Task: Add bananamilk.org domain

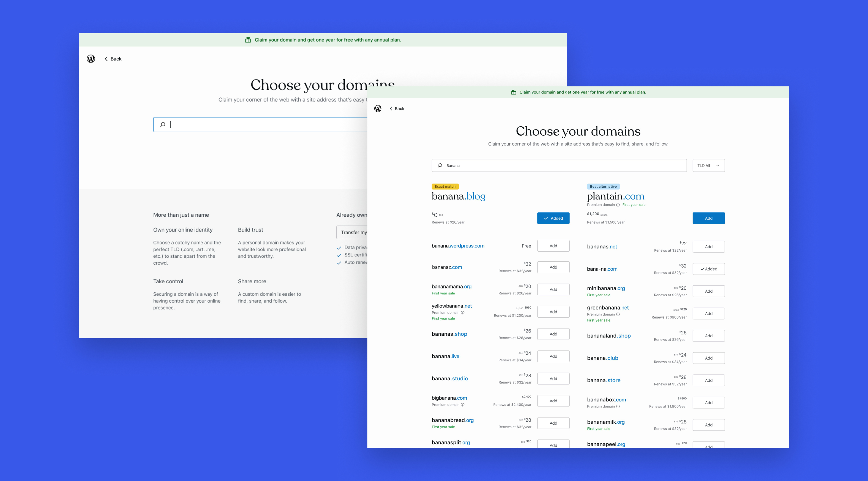Action: [708, 425]
